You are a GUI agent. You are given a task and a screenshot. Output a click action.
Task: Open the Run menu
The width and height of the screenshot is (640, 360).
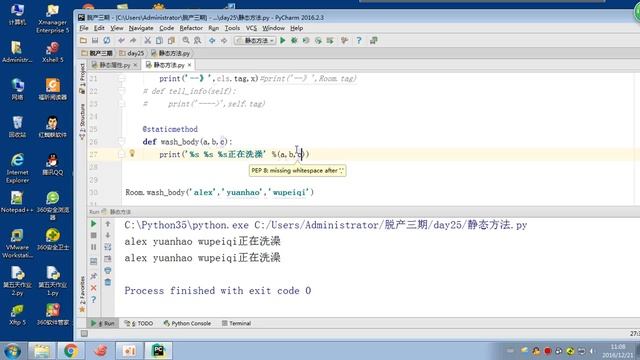tap(213, 28)
